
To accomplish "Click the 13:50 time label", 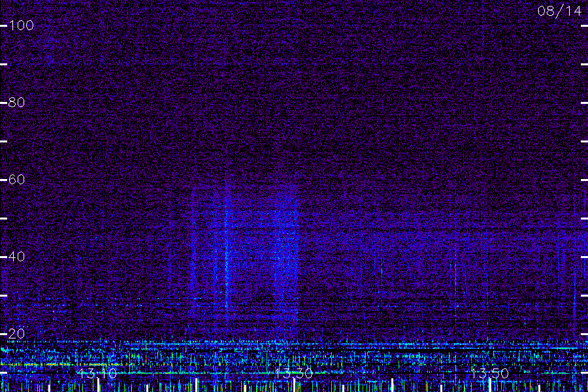I will [490, 374].
